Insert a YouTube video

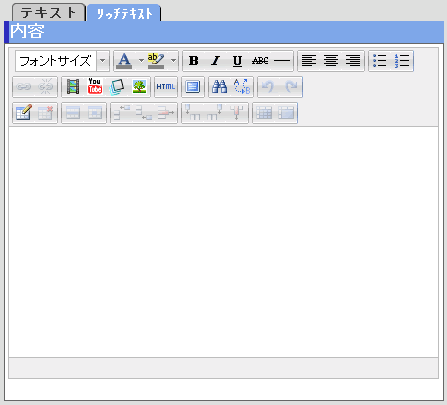[95, 87]
